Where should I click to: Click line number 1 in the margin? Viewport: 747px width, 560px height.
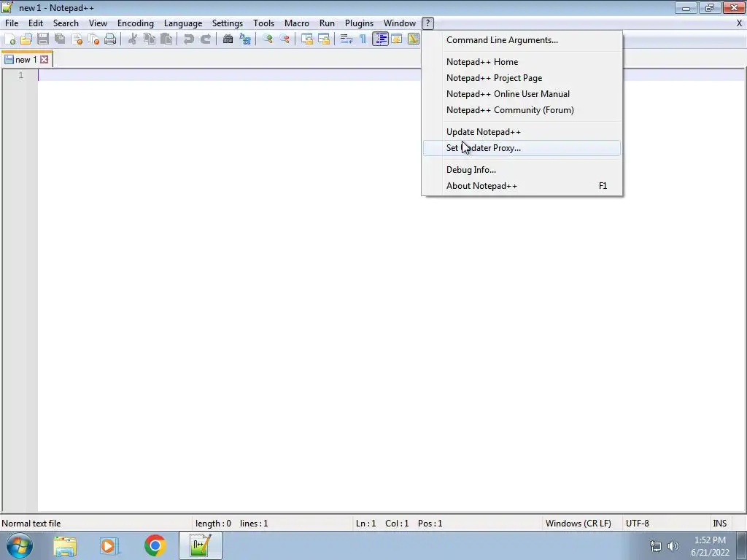pos(21,75)
